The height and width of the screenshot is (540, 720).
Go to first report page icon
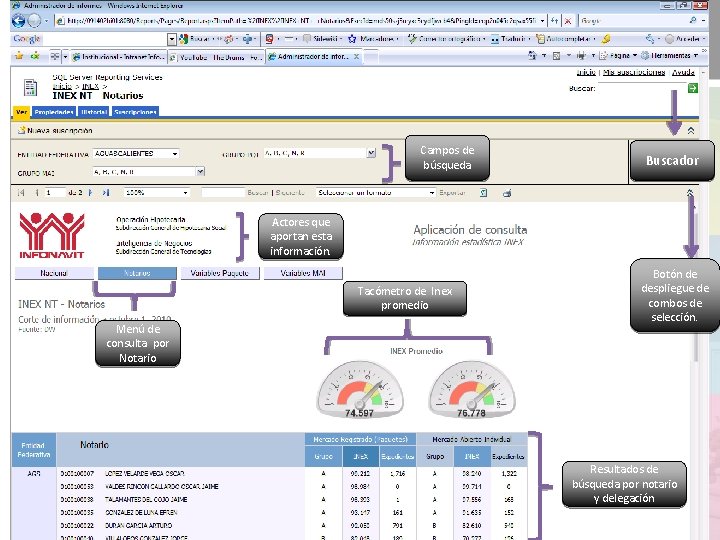pyautogui.click(x=21, y=193)
